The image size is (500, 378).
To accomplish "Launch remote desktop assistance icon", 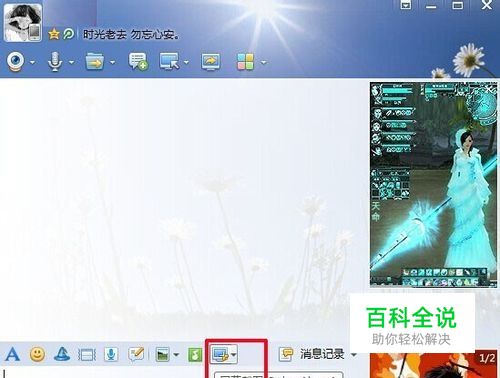I will point(169,61).
